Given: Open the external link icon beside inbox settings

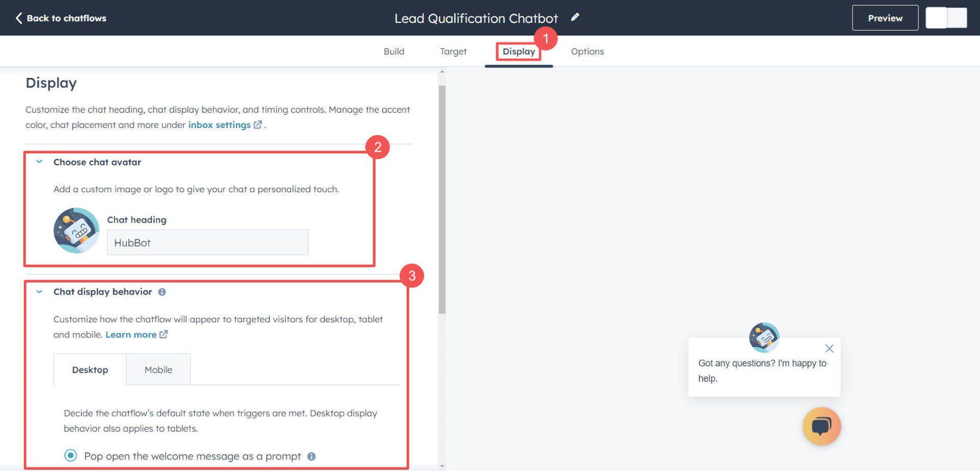Looking at the screenshot, I should point(258,125).
